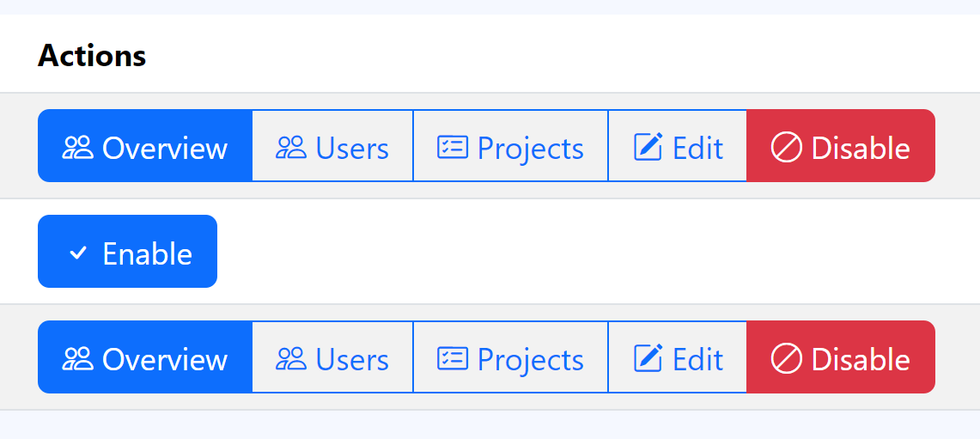Click the checklist icon on bottom-row Projects
This screenshot has height=439, width=980.
tap(453, 359)
